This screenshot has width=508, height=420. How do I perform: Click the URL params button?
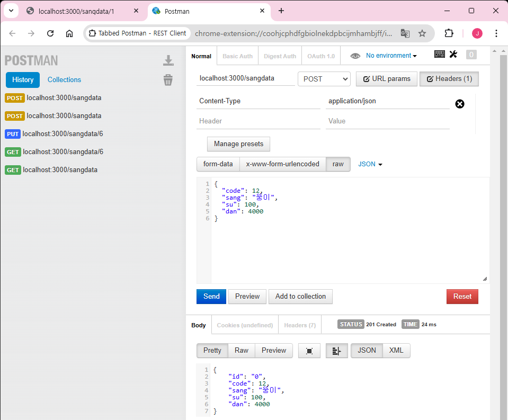pos(387,79)
